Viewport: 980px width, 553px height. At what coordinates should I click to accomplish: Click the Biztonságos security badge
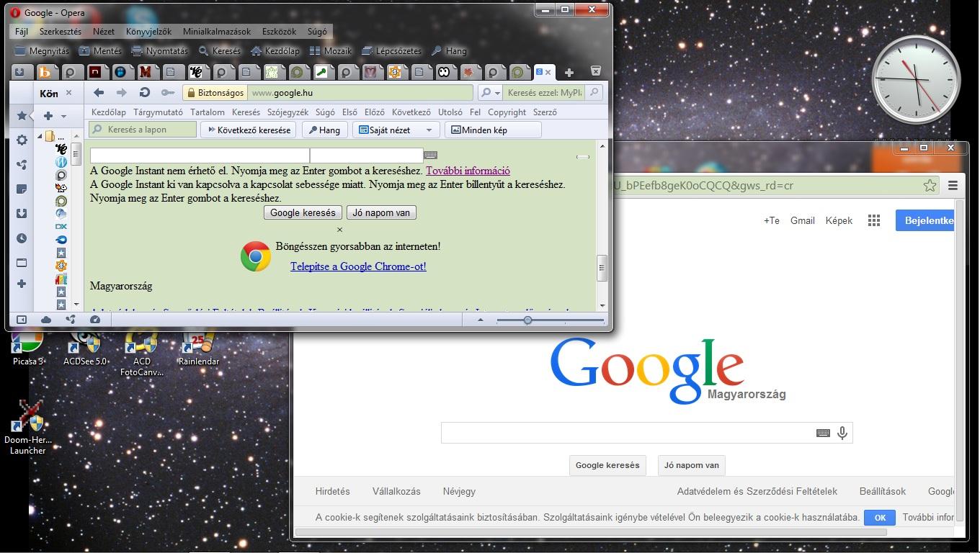coord(215,92)
